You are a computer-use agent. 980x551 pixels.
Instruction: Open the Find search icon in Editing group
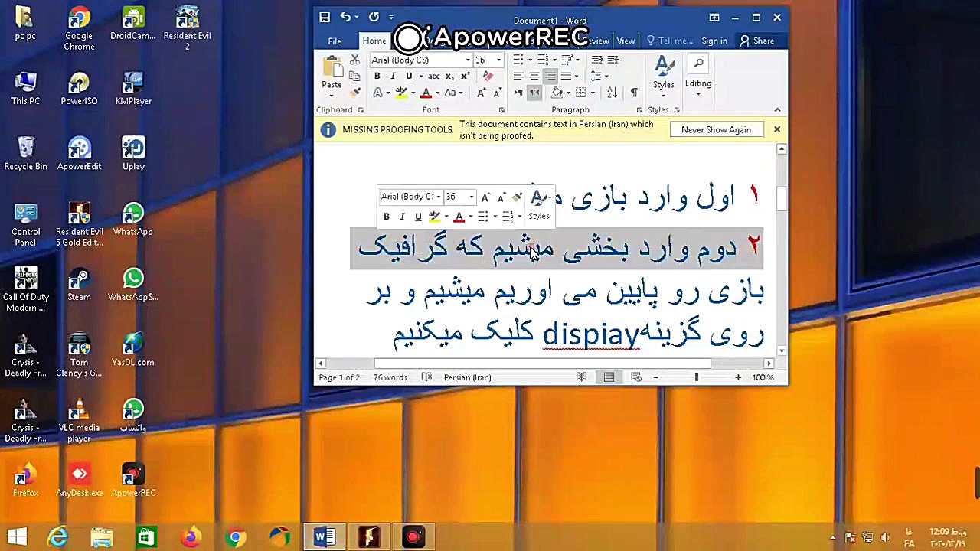point(698,64)
